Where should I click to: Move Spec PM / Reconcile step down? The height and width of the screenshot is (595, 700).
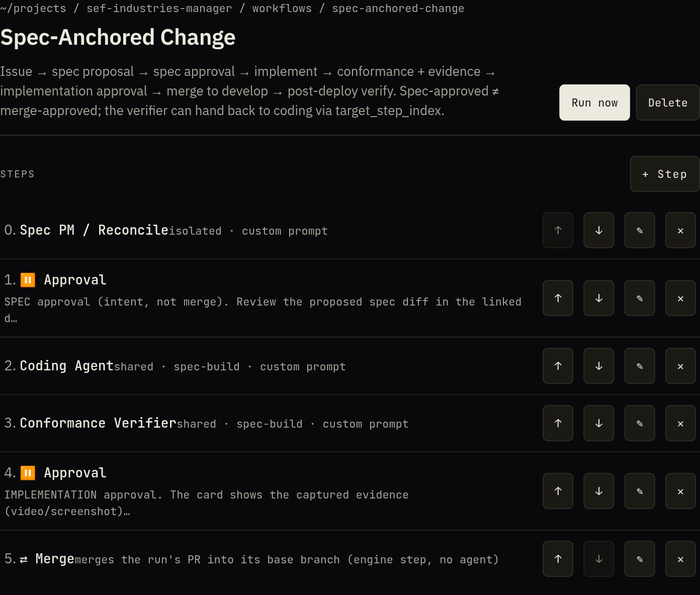tap(598, 230)
